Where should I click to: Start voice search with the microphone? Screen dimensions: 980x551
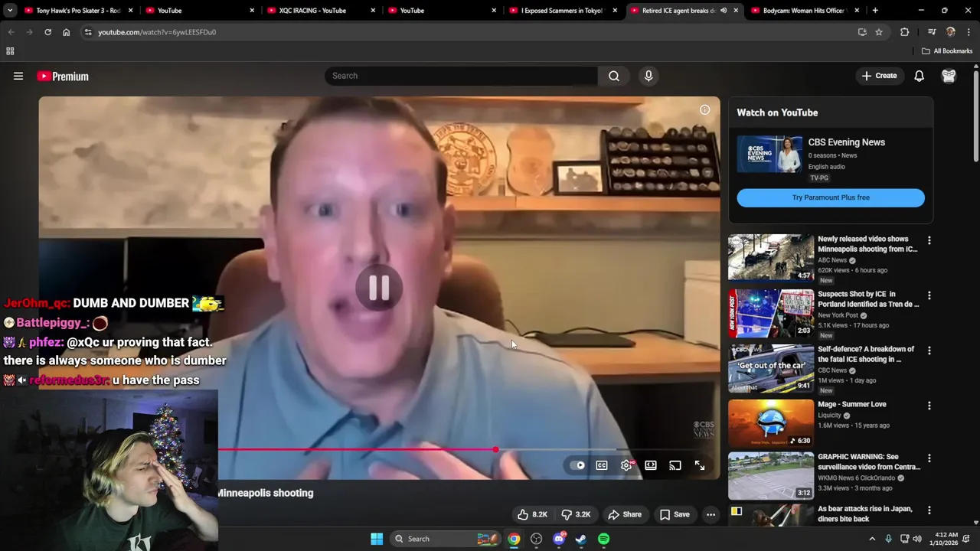[648, 76]
